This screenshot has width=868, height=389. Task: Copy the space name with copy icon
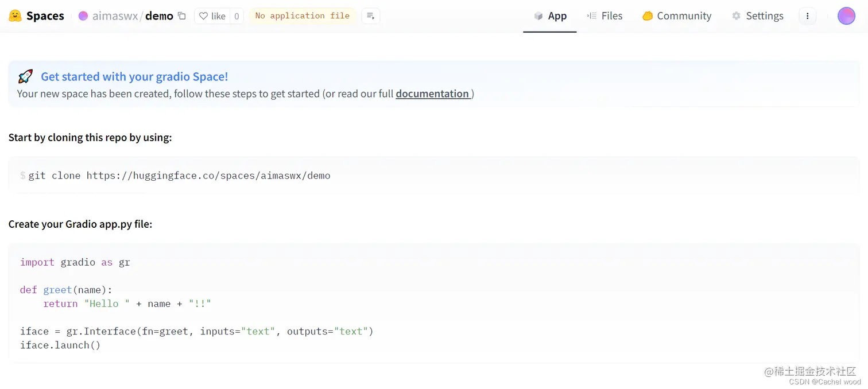182,16
